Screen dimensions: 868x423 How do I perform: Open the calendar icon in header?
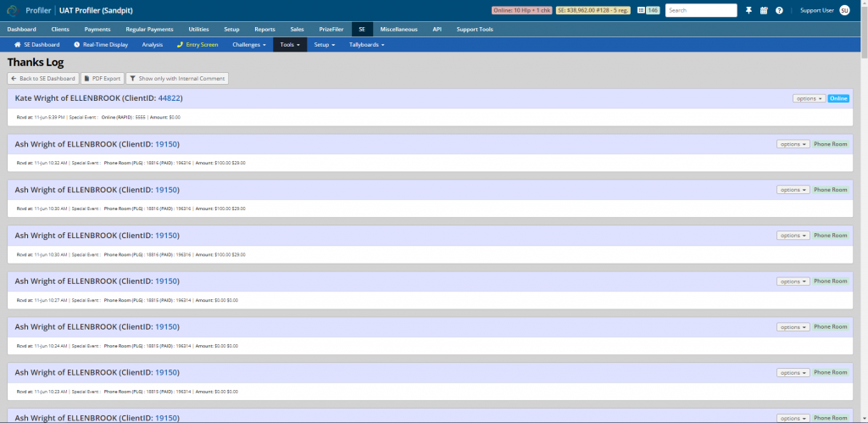(764, 10)
